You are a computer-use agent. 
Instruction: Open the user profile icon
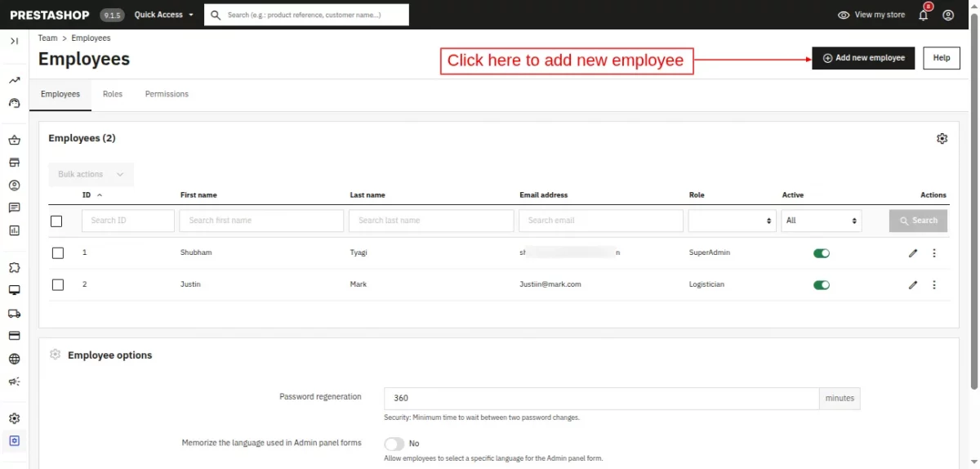[x=948, y=15]
